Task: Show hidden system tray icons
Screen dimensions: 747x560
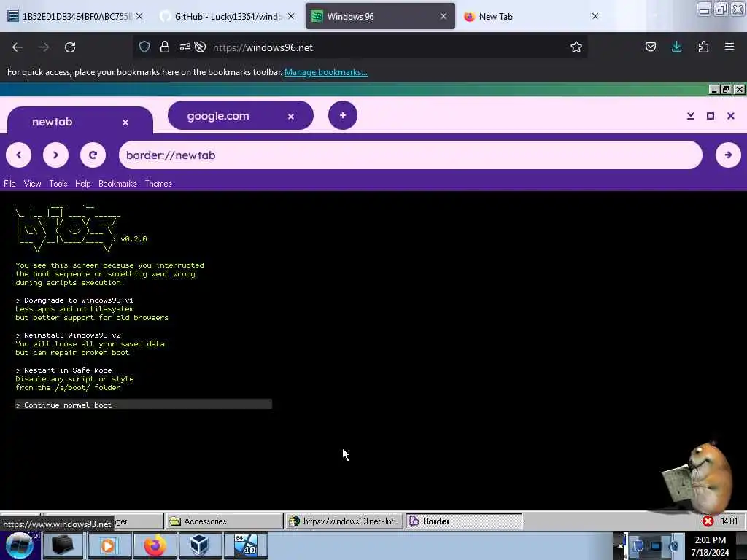Action: tap(620, 545)
